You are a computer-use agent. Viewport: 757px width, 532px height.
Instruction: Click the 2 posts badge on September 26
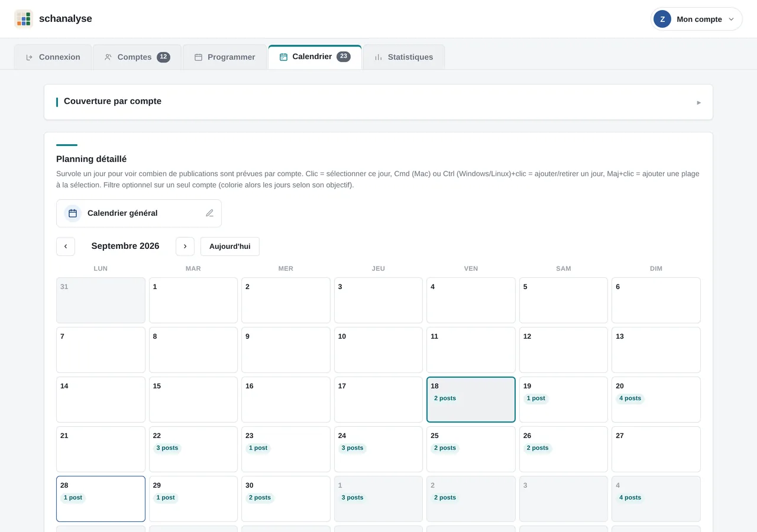(538, 448)
